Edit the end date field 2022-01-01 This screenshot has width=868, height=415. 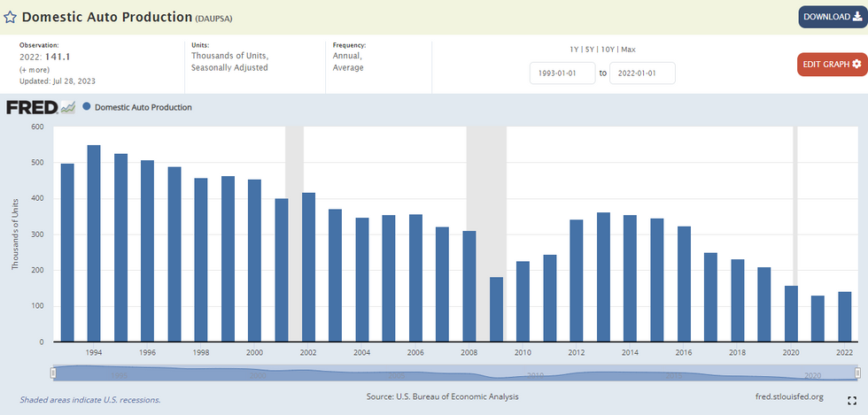[642, 73]
